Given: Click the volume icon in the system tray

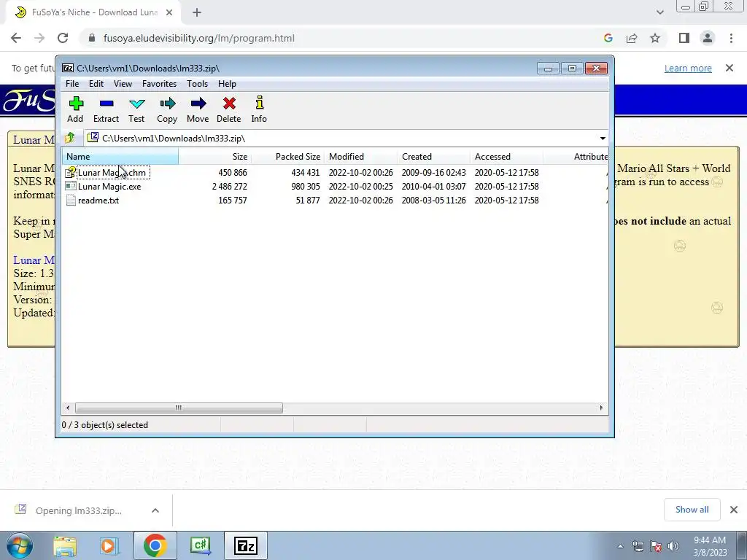Looking at the screenshot, I should tap(673, 546).
